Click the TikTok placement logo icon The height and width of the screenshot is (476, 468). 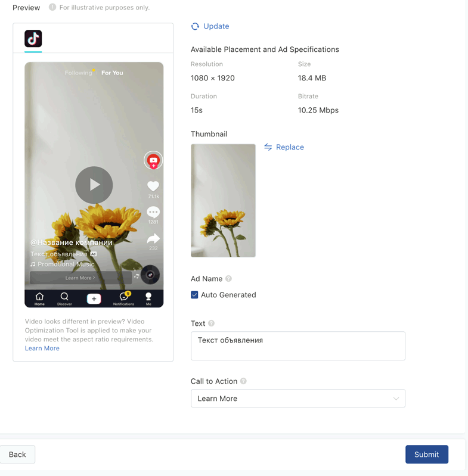point(33,39)
